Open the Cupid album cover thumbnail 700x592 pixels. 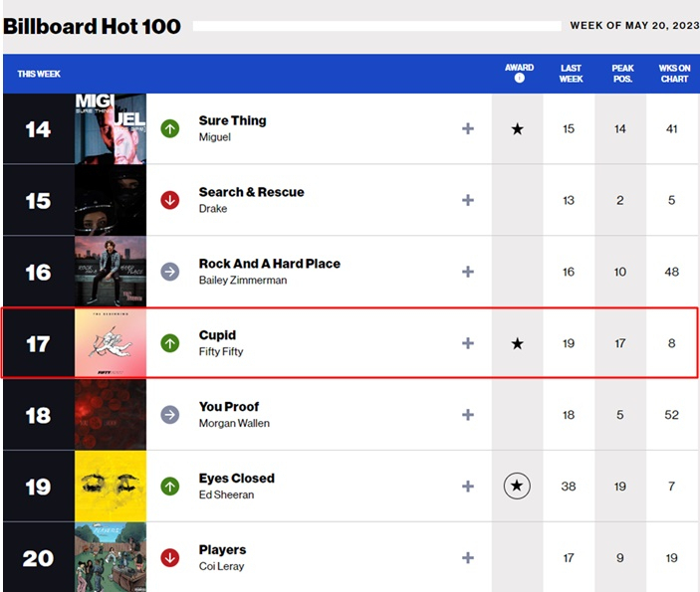click(111, 343)
